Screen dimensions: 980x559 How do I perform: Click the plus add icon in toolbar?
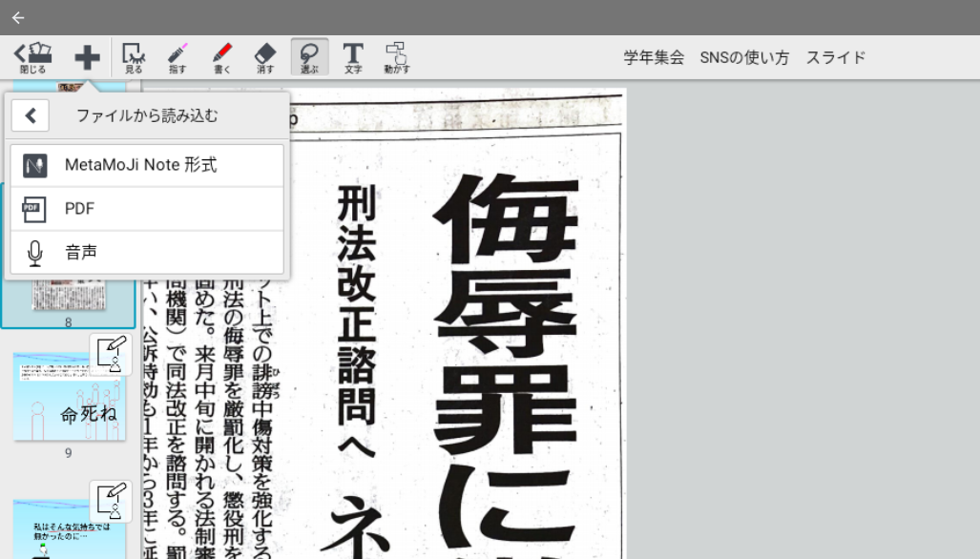coord(87,57)
